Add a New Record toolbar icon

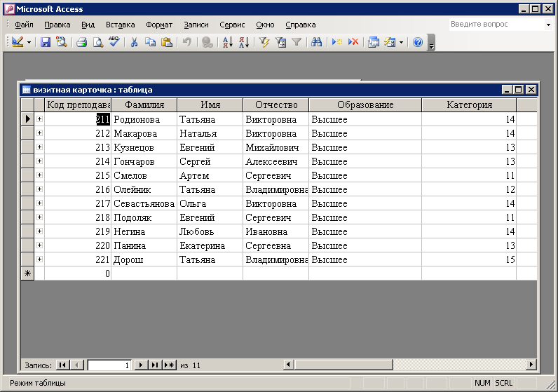(336, 42)
